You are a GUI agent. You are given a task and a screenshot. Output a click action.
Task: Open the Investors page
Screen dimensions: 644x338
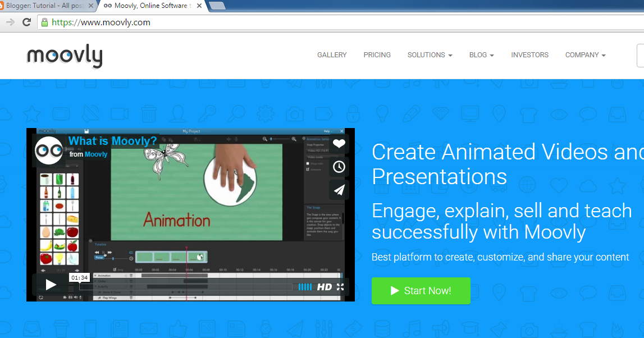[529, 55]
